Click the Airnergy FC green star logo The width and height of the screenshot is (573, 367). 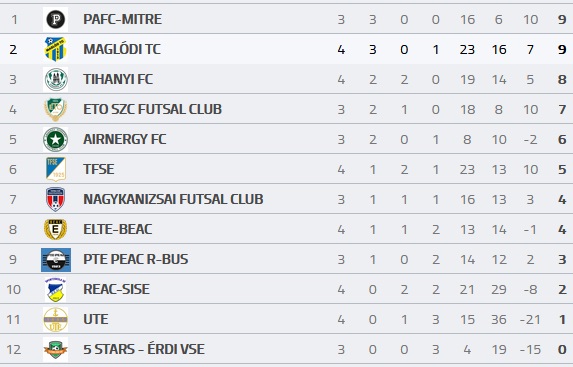[x=56, y=139]
